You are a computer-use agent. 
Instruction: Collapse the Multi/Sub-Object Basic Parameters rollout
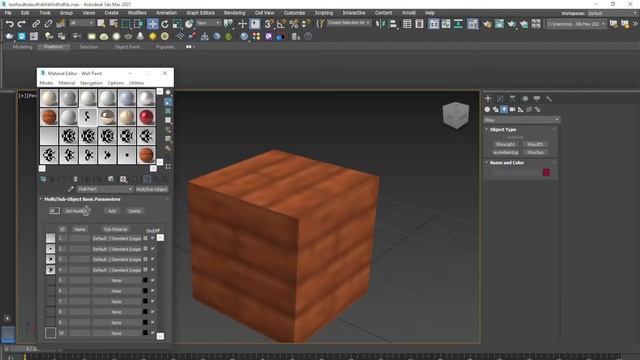click(82, 199)
